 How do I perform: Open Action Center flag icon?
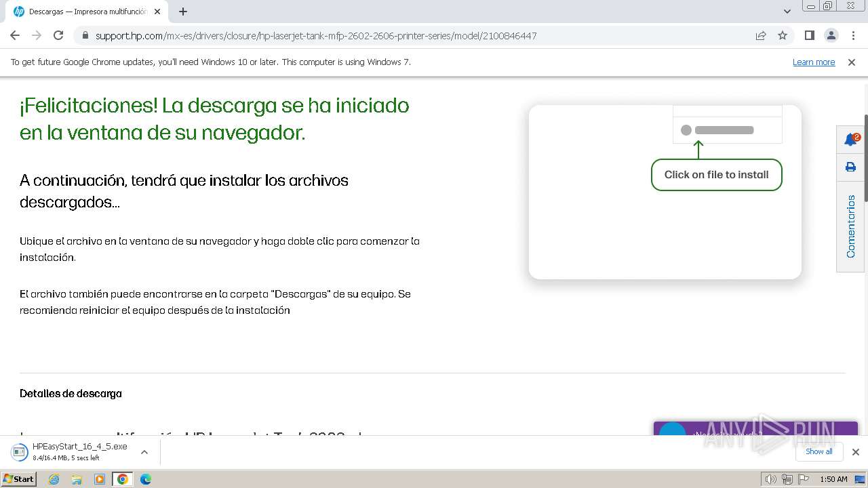pos(804,479)
